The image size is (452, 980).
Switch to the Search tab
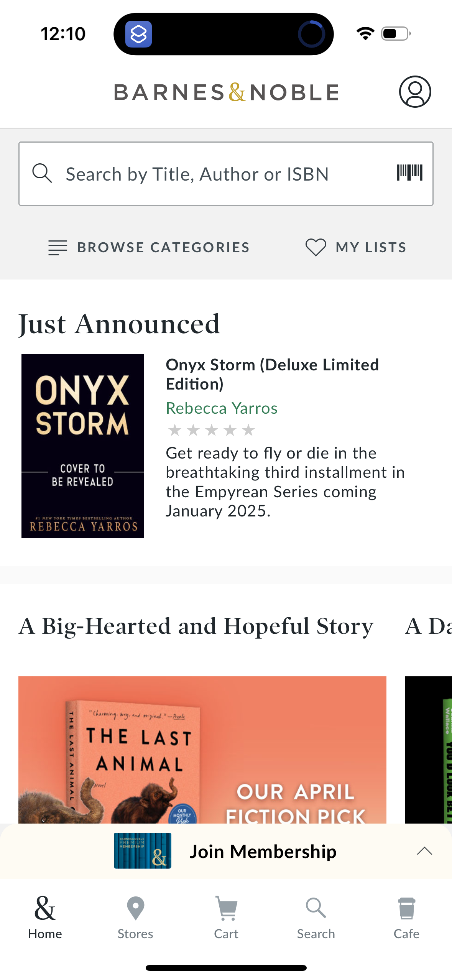(316, 917)
